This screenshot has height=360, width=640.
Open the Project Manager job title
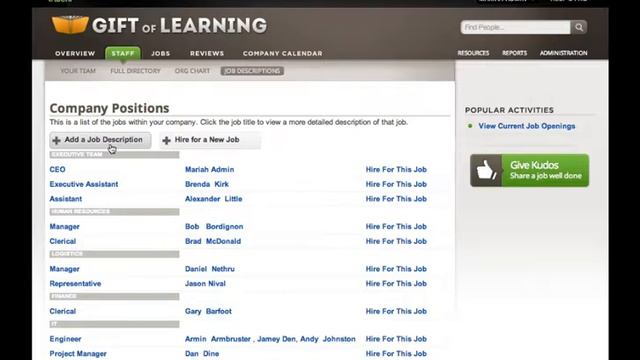point(78,354)
